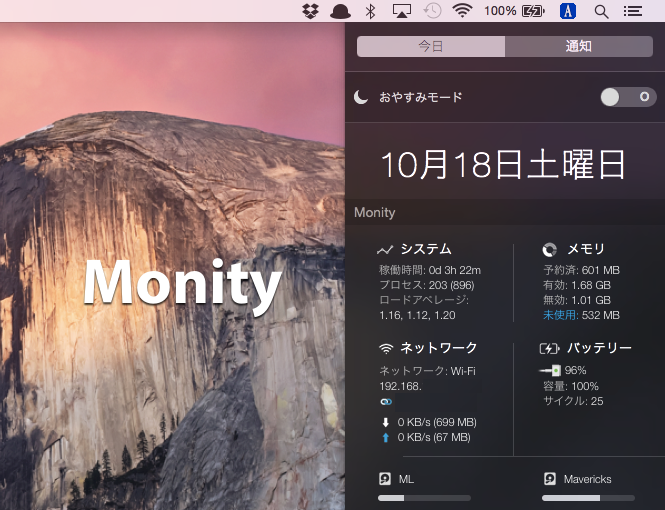
Task: Open the input source A icon
Action: coord(567,11)
